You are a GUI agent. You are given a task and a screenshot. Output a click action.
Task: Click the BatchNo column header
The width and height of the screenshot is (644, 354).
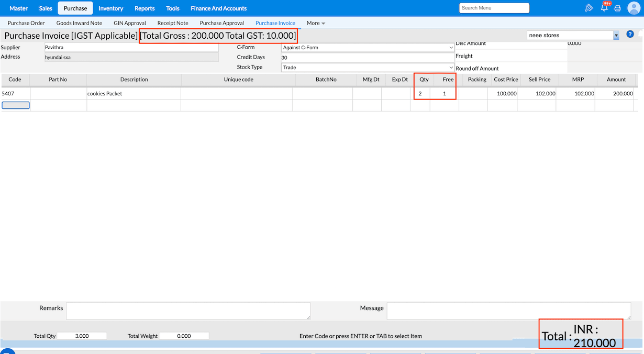coord(326,80)
